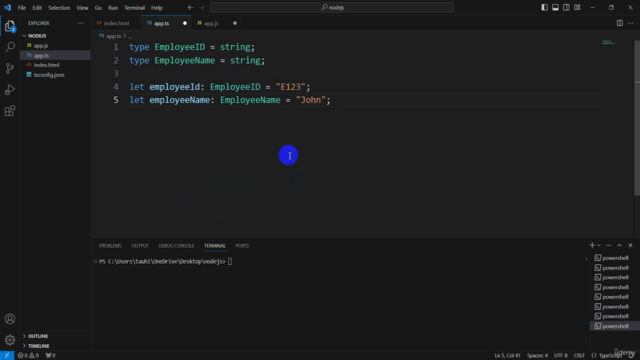Image resolution: width=640 pixels, height=360 pixels.
Task: Split the editor to the right
Action: [x=620, y=23]
